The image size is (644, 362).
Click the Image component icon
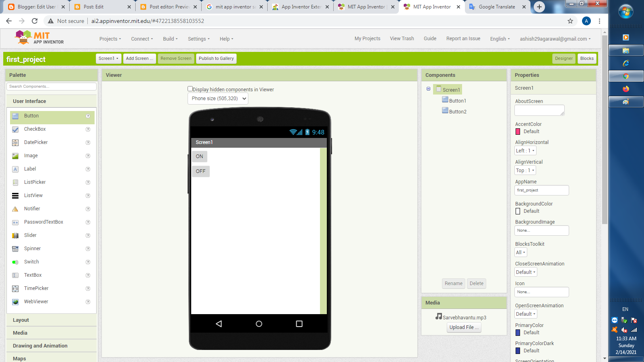click(x=15, y=156)
